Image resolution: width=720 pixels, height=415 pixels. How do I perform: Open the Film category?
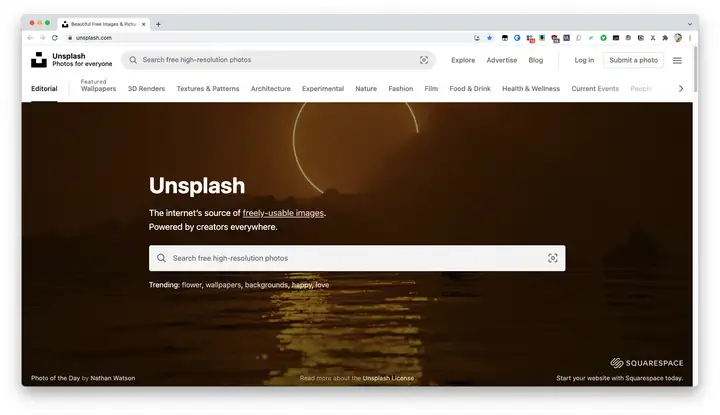click(x=431, y=89)
